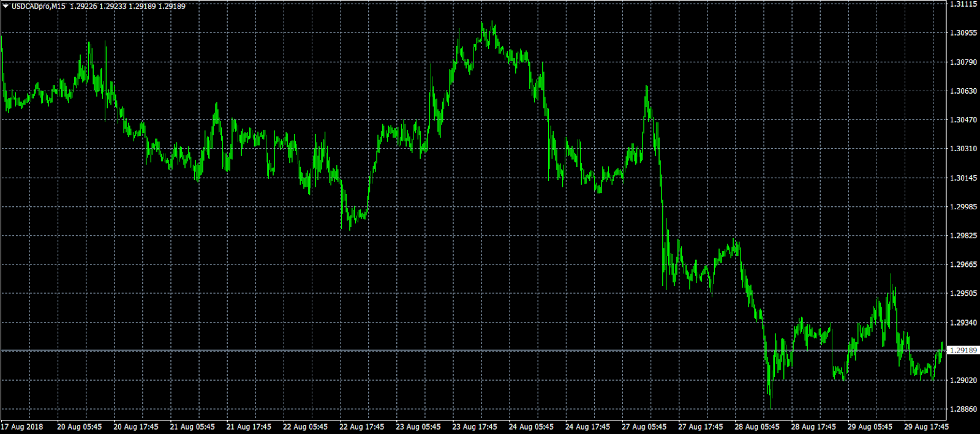Viewport: 980px width, 434px height.
Task: Click price scale label 1.30630
Action: pyautogui.click(x=963, y=91)
